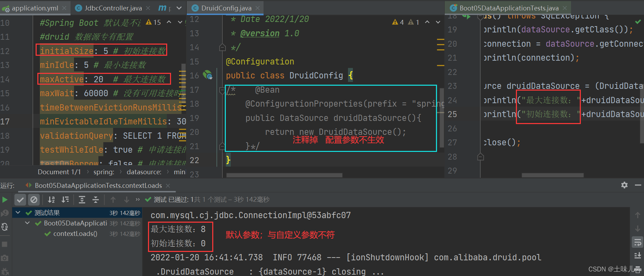Image resolution: width=644 pixels, height=276 pixels.
Task: Close the contextLoads run tab
Action: pos(168,185)
